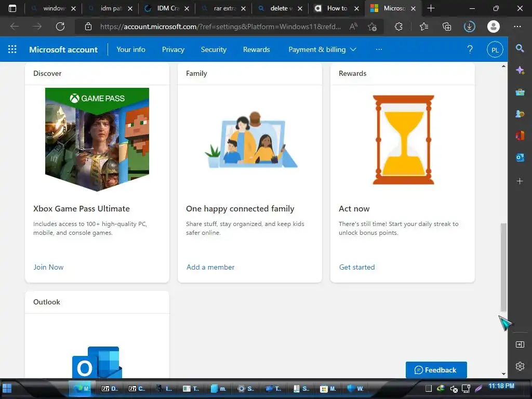View site information lock icon
This screenshot has height=399, width=532.
88,26
